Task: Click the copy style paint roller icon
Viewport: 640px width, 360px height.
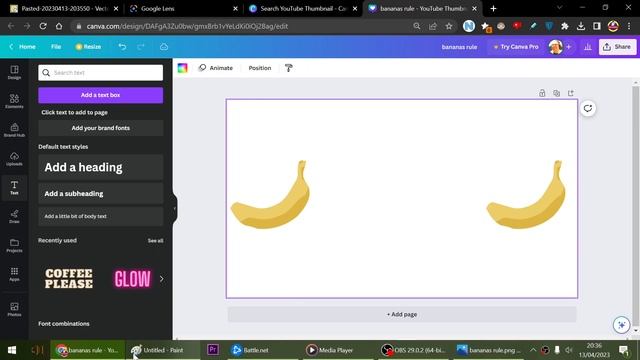Action: [x=289, y=68]
